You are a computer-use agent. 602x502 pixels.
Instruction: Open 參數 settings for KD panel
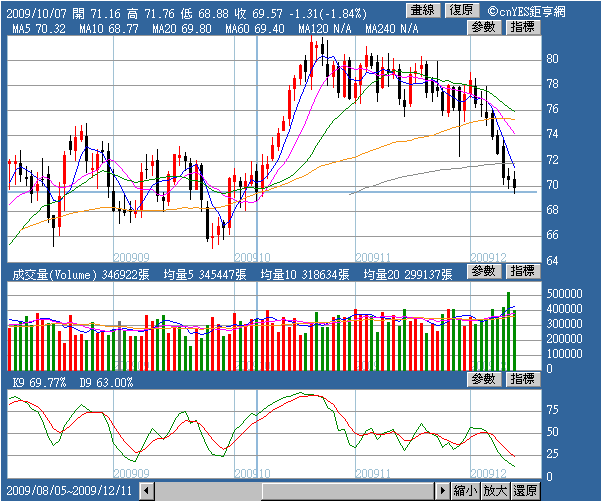pyautogui.click(x=484, y=379)
